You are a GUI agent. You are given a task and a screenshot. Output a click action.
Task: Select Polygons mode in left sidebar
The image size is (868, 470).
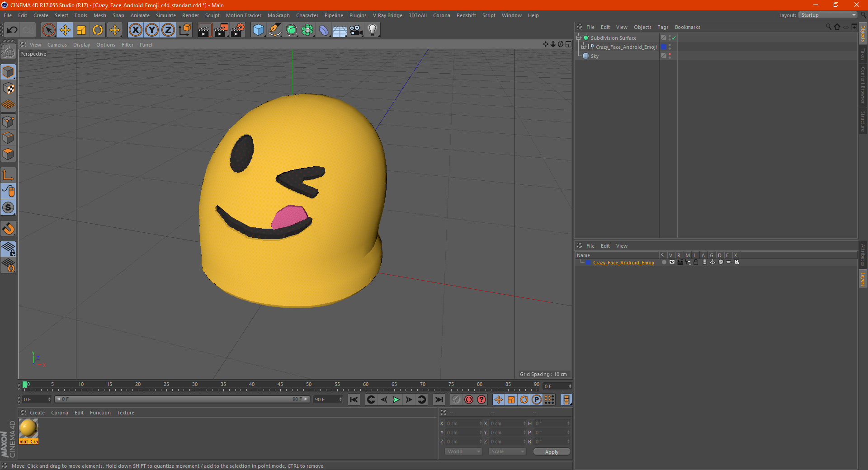click(x=8, y=154)
